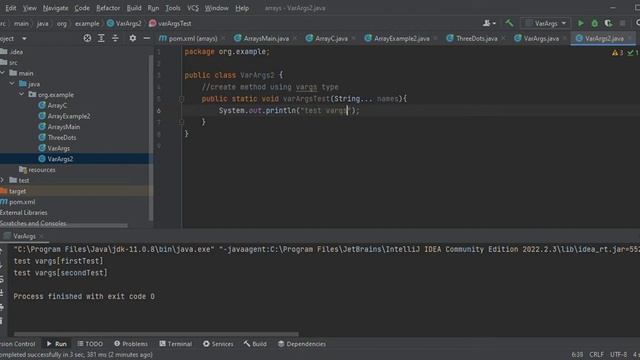
Task: Click the green Run button in toolbar
Action: click(580, 23)
